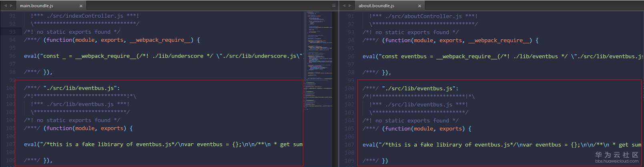Select line 93 'no static exports found' in main.boundle.js
Viewport: 644px width, 167px height.
(x=72, y=32)
